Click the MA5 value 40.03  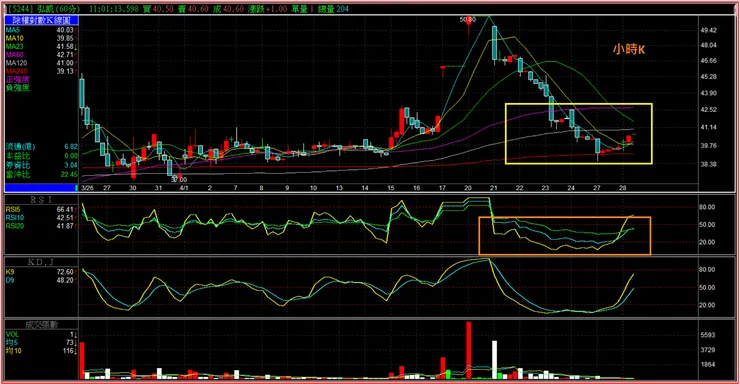pos(65,30)
